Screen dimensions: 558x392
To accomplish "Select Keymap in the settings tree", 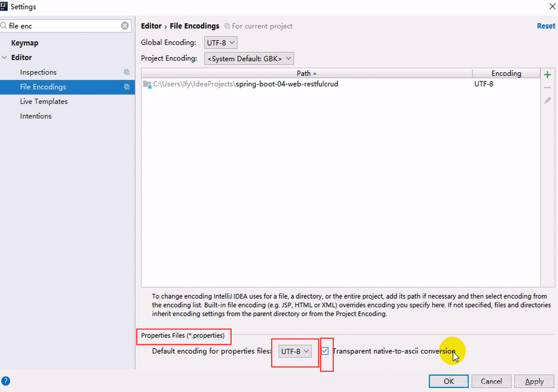I will (25, 43).
